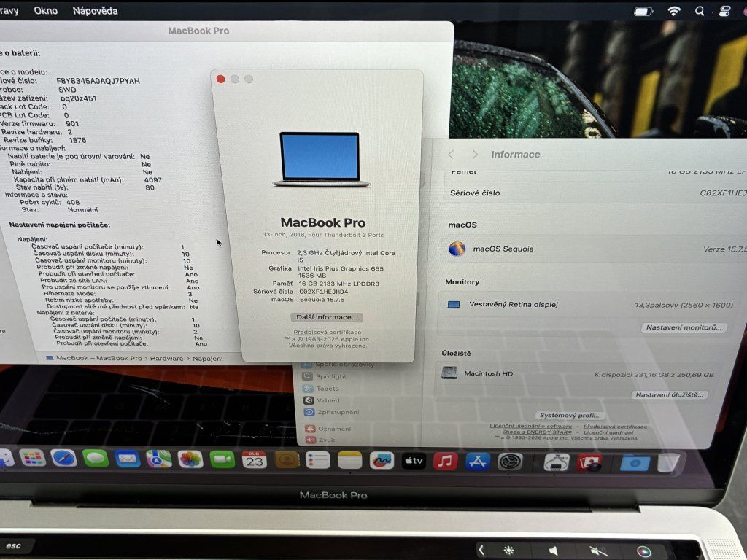Image resolution: width=747 pixels, height=560 pixels.
Task: Open FaceTime from the Dock
Action: (x=222, y=460)
